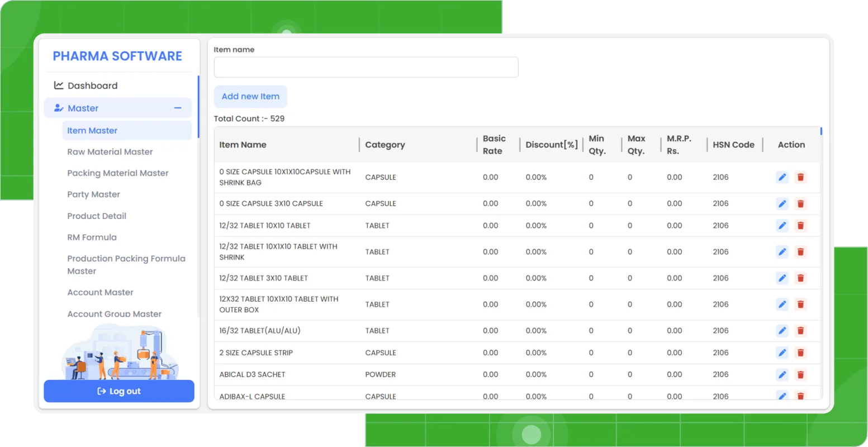The width and height of the screenshot is (868, 447).
Task: Delete 12X32 TABLET WITH OUTER BOX item
Action: coord(800,305)
